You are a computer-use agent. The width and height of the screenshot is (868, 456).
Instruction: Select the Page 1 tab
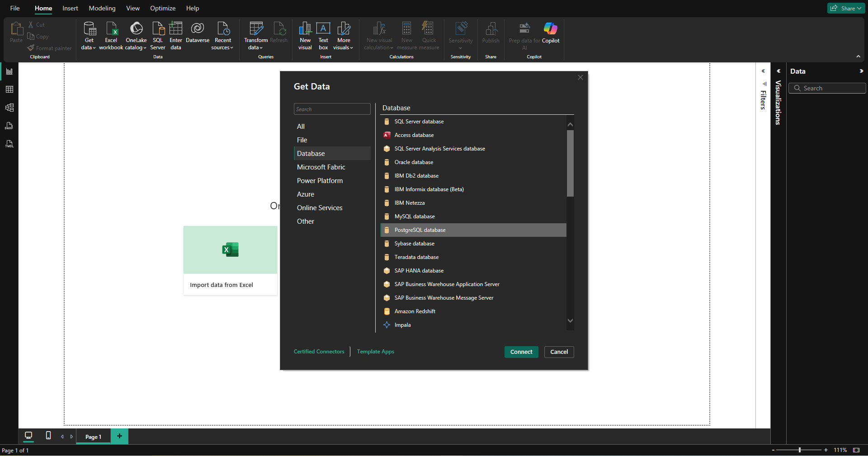pyautogui.click(x=93, y=437)
